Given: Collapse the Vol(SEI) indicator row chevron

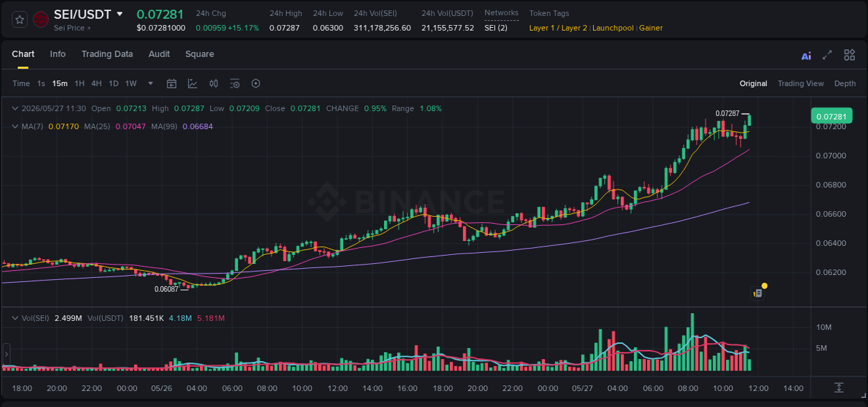Looking at the screenshot, I should point(15,318).
